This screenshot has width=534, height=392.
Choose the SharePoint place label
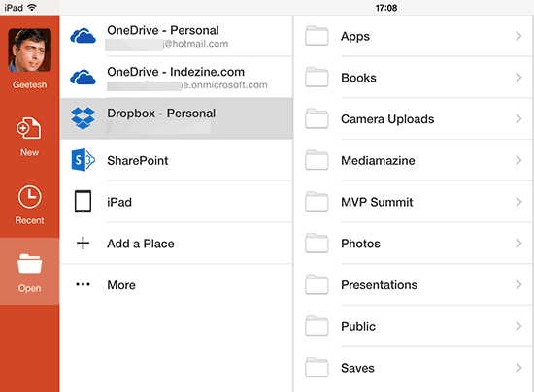pos(138,161)
